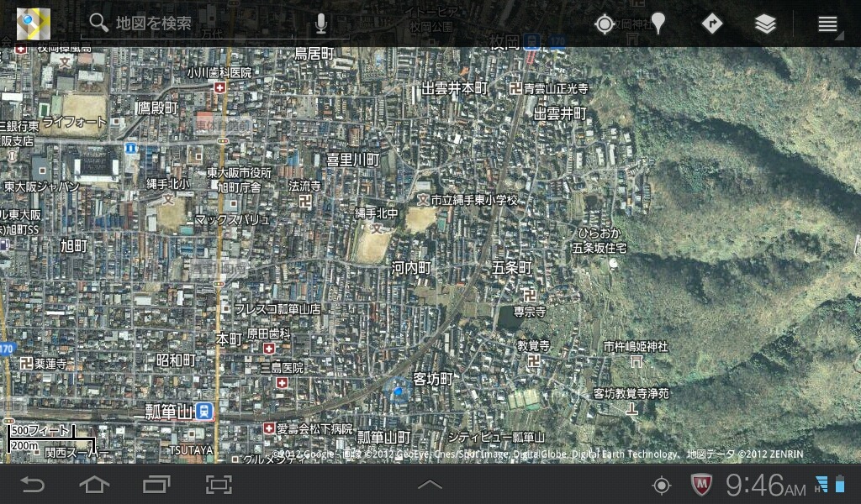
Task: Tap the GPS status icon in the system bar
Action: 662,485
